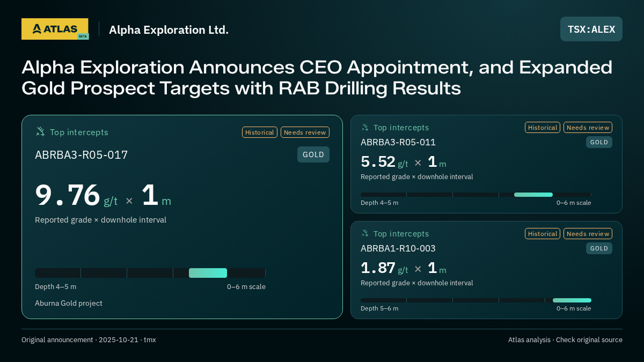Click Top intercepts heading on ABRBA1-R10-003 card

(401, 234)
